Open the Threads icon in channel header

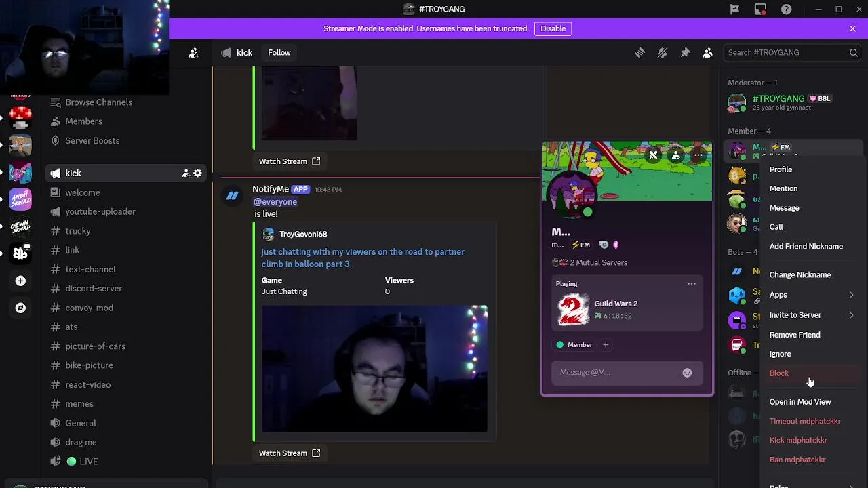pyautogui.click(x=639, y=52)
